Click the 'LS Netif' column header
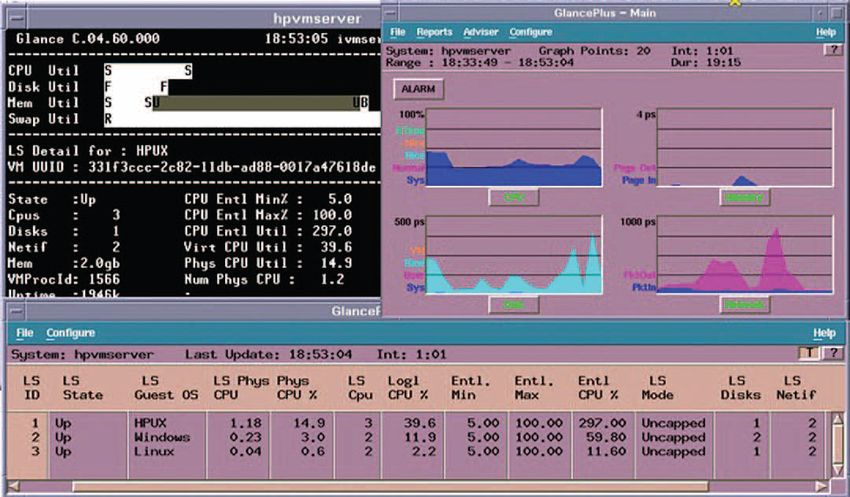Screen dimensions: 850x497 pos(796,388)
